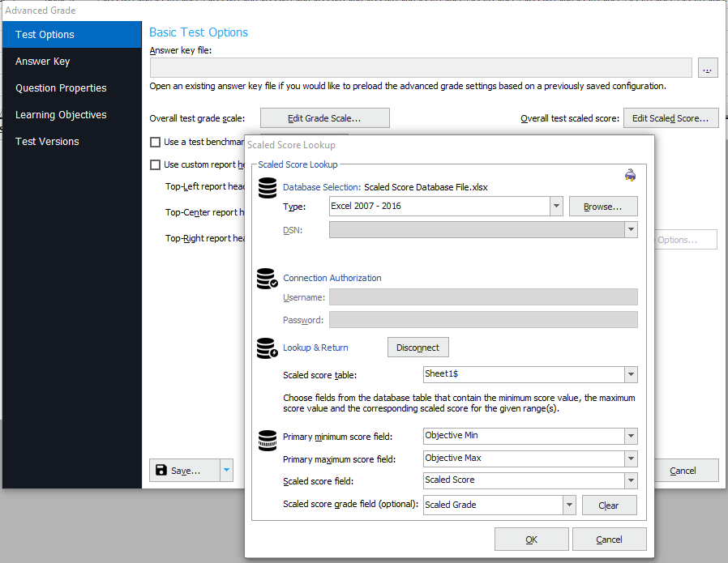Viewport: 728px width, 563px height.
Task: Click the Scaled Score Database File.xlsx filename
Action: pos(426,187)
